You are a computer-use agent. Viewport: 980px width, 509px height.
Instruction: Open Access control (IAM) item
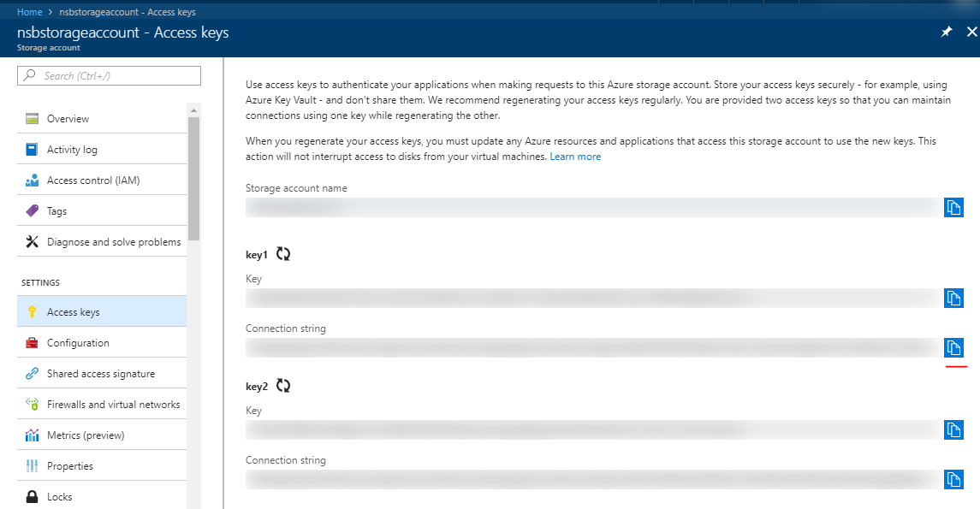102,180
